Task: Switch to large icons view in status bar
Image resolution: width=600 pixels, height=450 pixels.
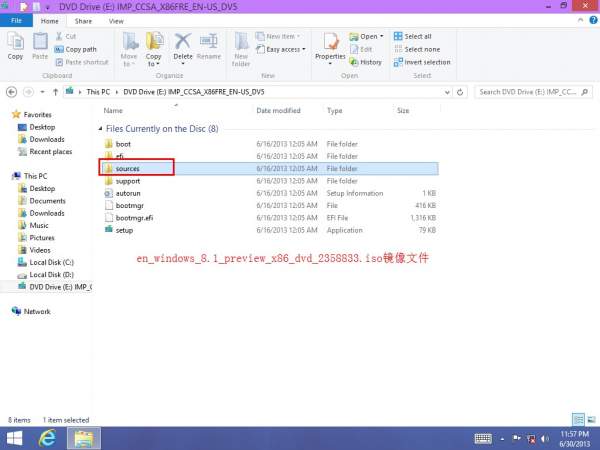Action: point(591,420)
